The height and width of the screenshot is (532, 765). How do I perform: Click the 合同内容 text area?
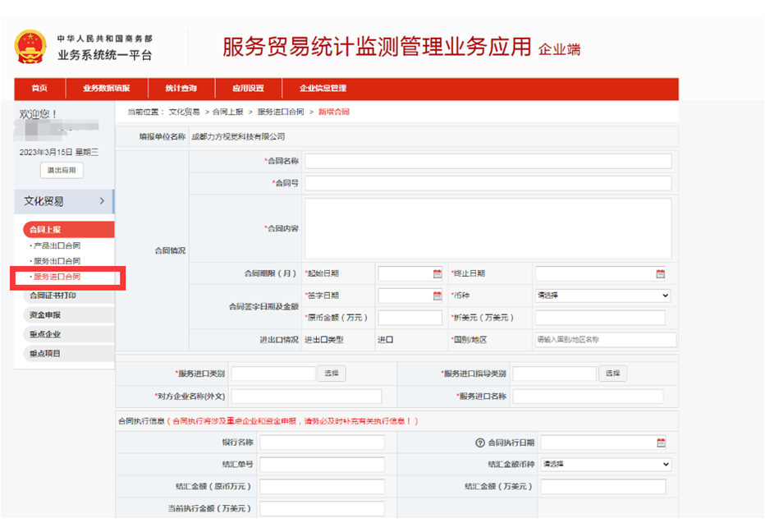[488, 228]
